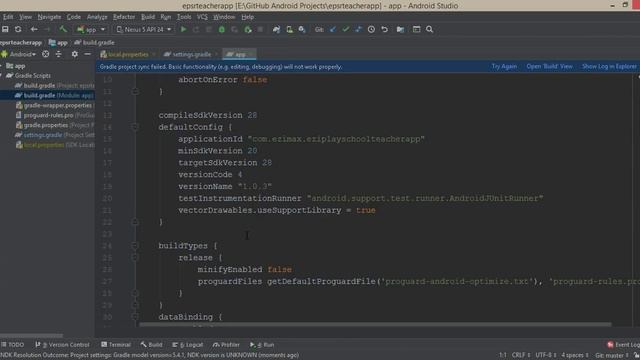Click the Save All toolbar icon
This screenshot has width=640, height=360.
5,29
